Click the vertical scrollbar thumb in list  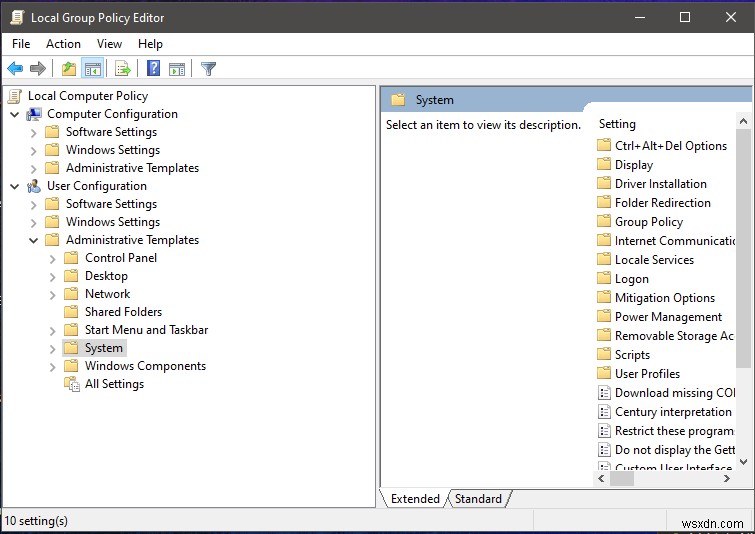click(x=743, y=248)
